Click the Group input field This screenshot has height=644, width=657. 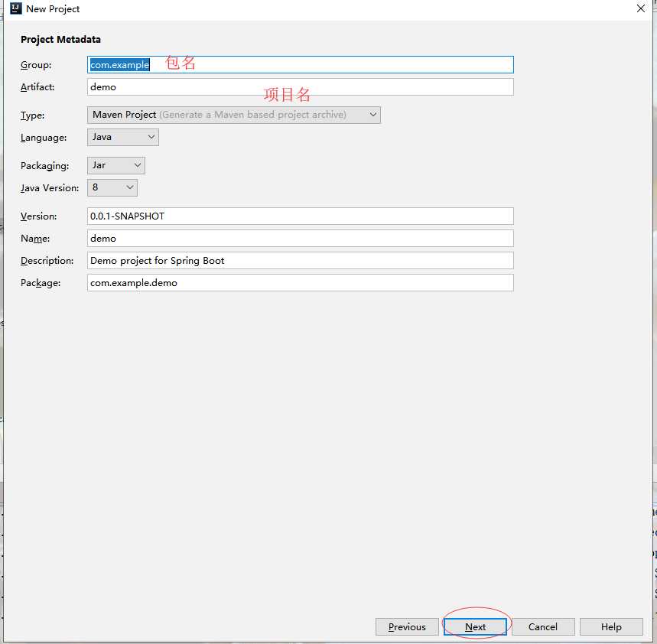click(x=300, y=65)
